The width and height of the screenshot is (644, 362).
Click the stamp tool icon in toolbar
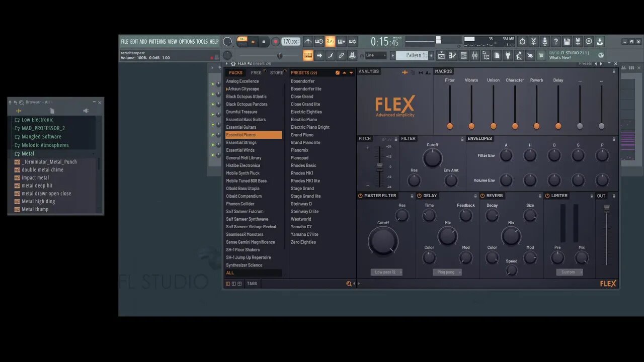pyautogui.click(x=352, y=55)
